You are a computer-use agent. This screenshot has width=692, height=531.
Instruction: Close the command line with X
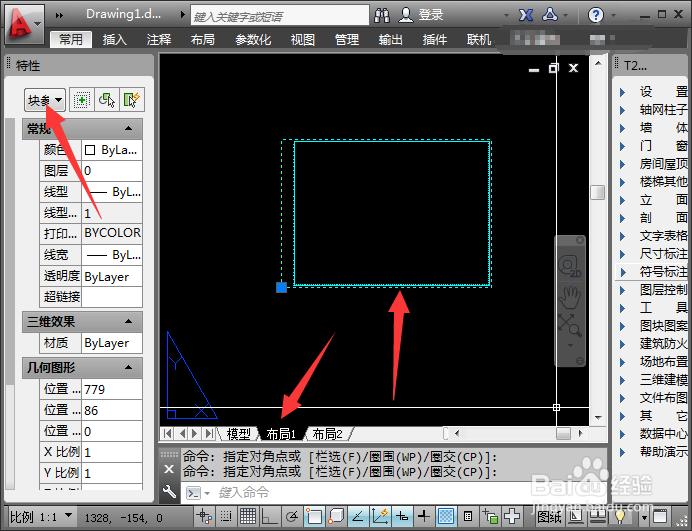point(169,469)
